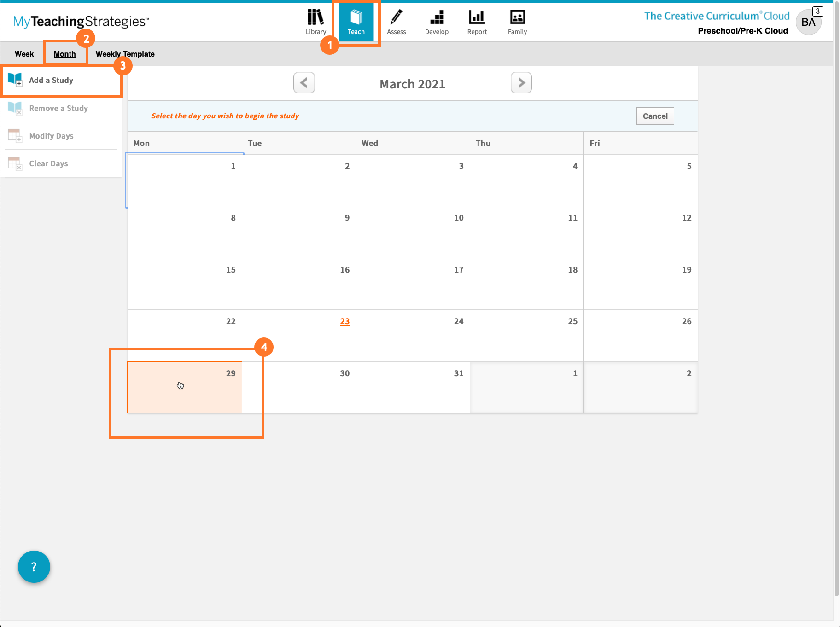The height and width of the screenshot is (627, 840).
Task: Switch to the Weekly Template tab
Action: click(x=125, y=54)
